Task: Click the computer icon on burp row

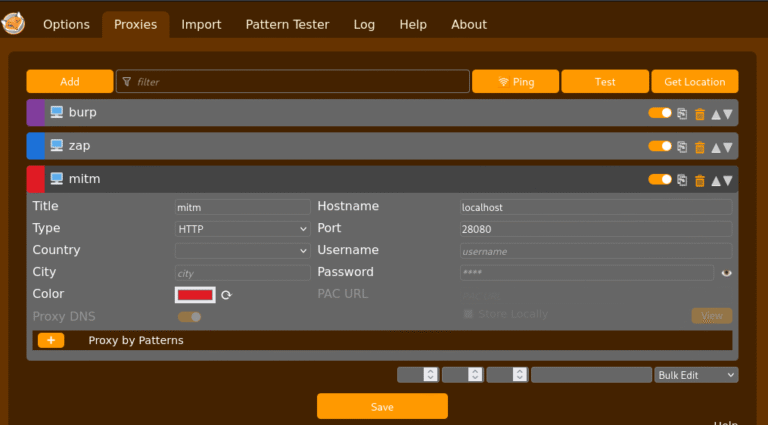Action: point(57,112)
